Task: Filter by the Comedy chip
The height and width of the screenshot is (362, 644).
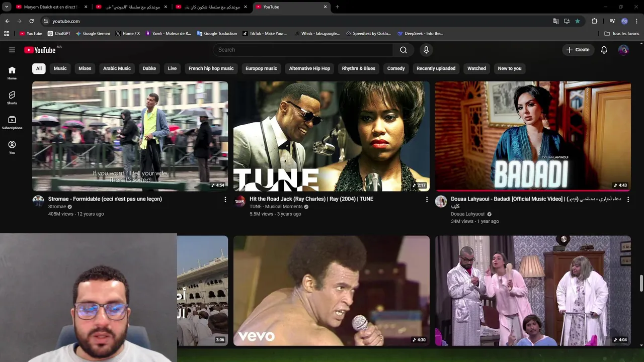Action: tap(396, 68)
